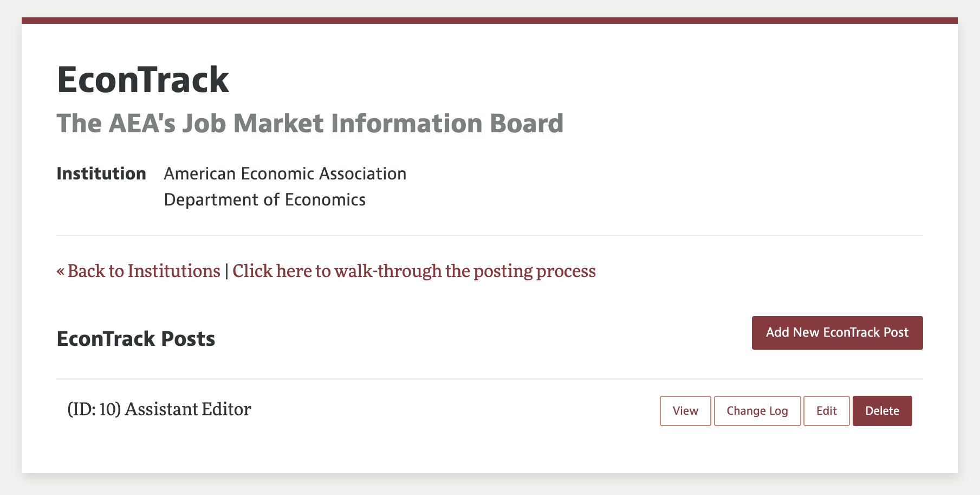Click the Back to Institutions link
The width and height of the screenshot is (980, 495).
tap(139, 271)
